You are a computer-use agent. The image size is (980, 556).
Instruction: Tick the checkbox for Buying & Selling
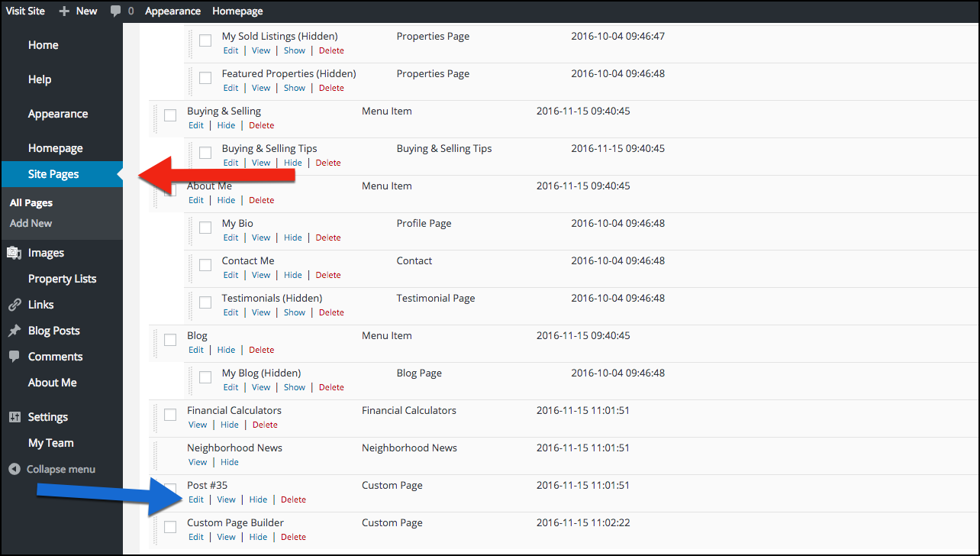pyautogui.click(x=170, y=115)
